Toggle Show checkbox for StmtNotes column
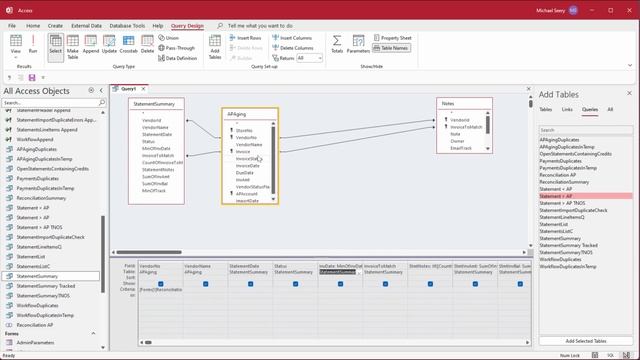Image resolution: width=640 pixels, height=360 pixels. tap(430, 284)
